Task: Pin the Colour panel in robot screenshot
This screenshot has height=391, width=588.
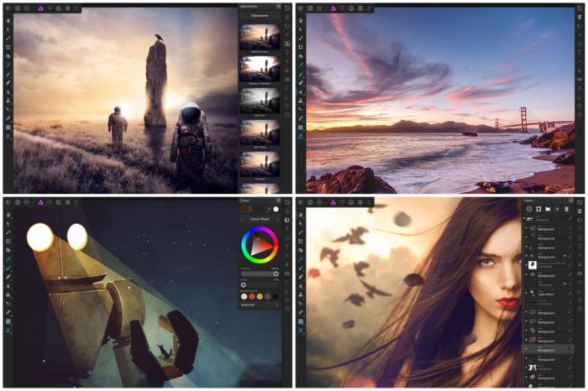Action: coord(279,201)
